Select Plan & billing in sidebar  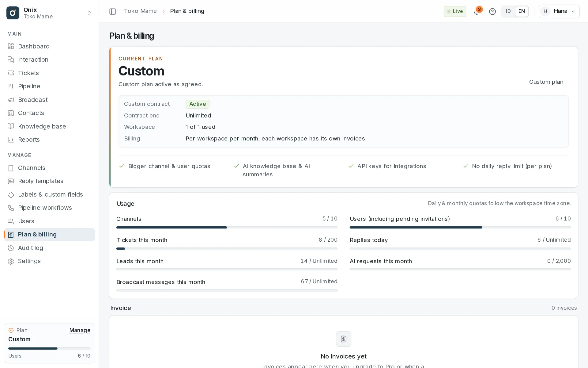pyautogui.click(x=49, y=235)
